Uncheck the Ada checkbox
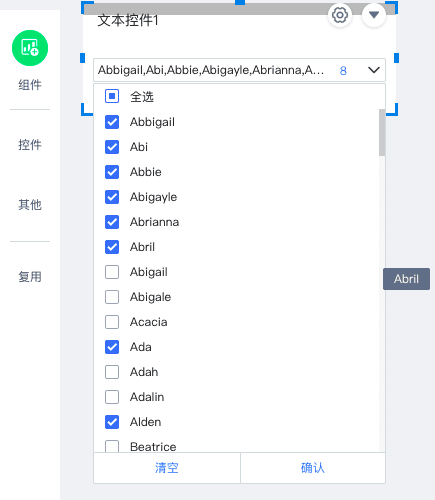 click(112, 347)
